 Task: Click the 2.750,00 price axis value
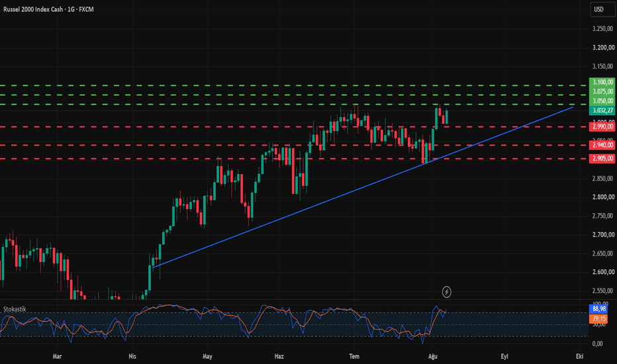point(603,216)
